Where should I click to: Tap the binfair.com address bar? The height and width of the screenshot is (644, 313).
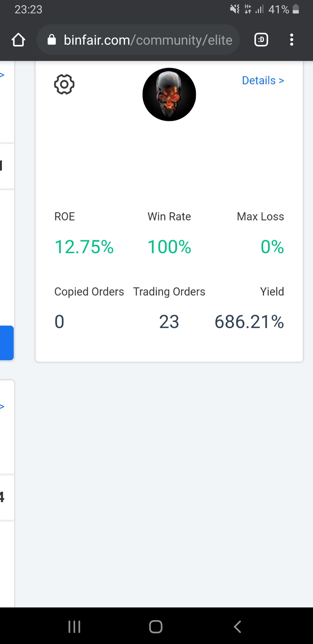148,40
